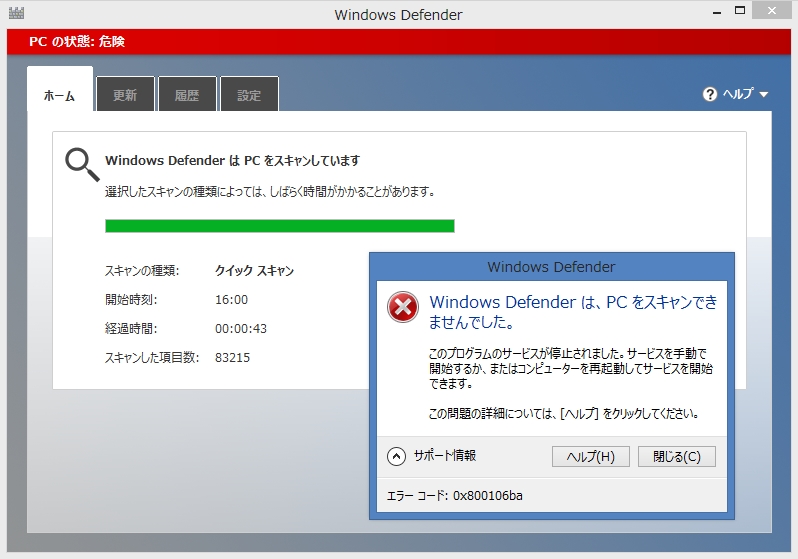Minimize the Windows Defender window

(717, 12)
